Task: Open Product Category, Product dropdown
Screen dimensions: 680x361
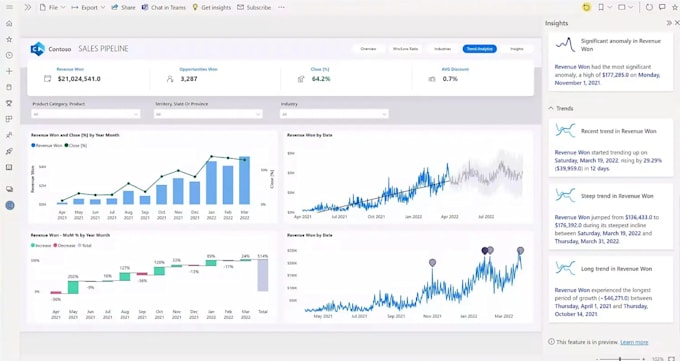Action: tap(86, 114)
